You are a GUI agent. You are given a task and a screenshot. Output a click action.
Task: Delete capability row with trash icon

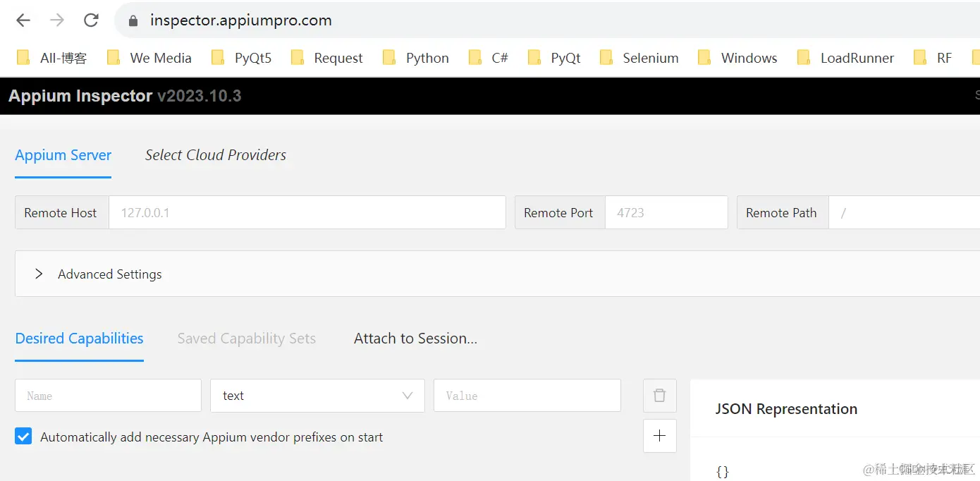660,396
